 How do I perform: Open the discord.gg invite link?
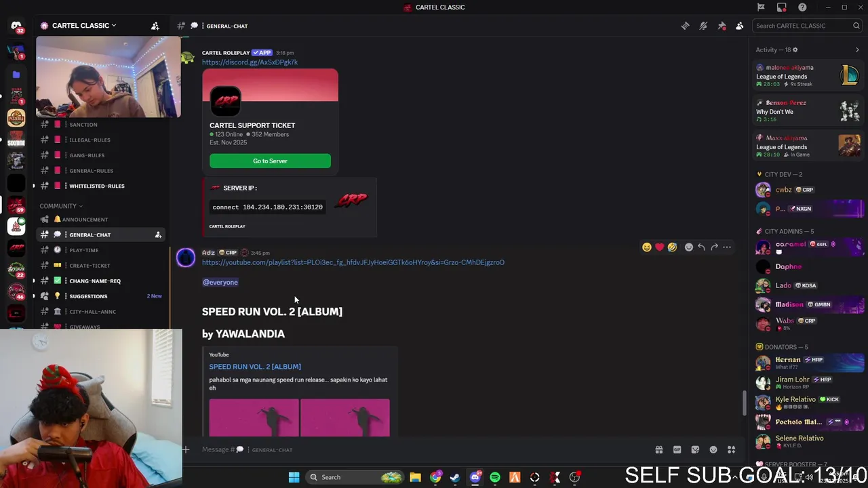point(250,62)
